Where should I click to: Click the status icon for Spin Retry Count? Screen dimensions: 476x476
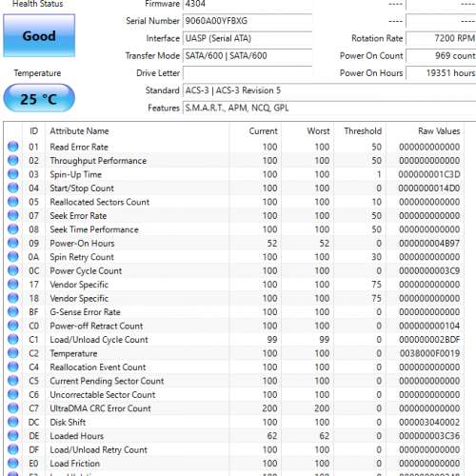click(13, 257)
